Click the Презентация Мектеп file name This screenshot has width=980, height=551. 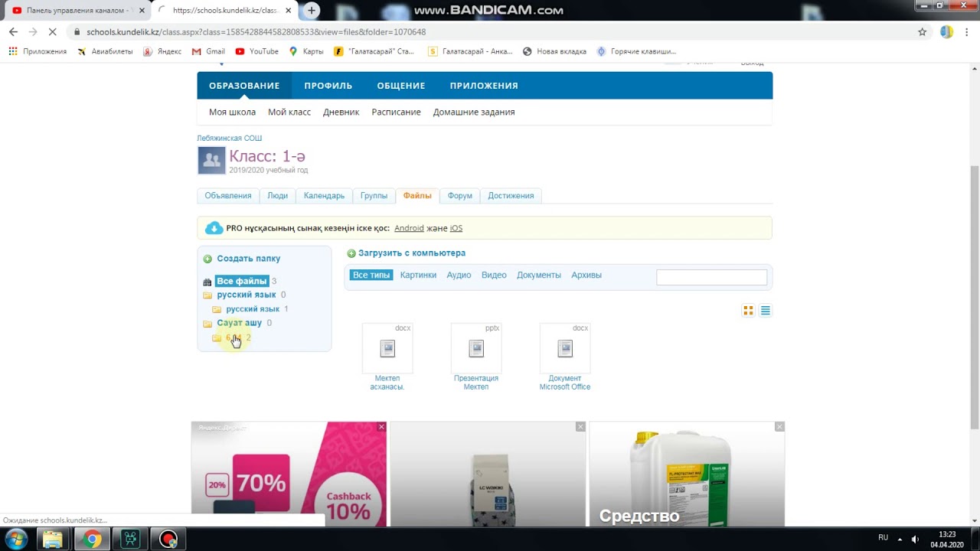[x=476, y=383]
